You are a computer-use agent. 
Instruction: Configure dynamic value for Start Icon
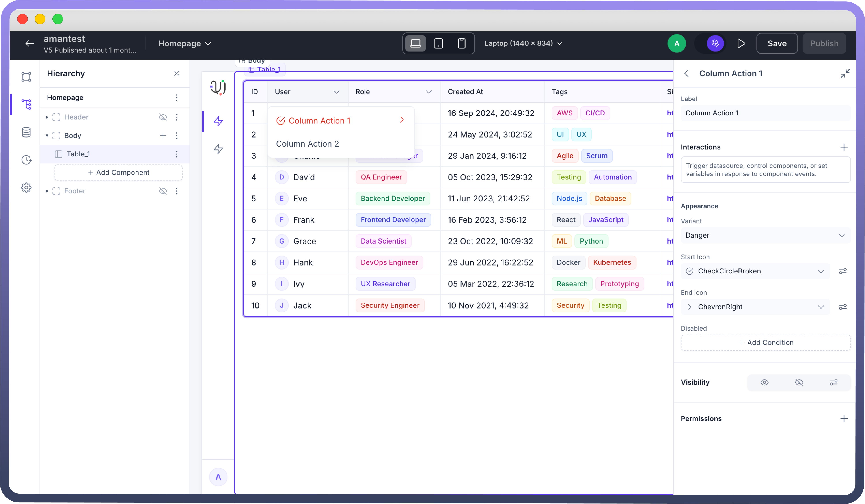[x=843, y=271]
